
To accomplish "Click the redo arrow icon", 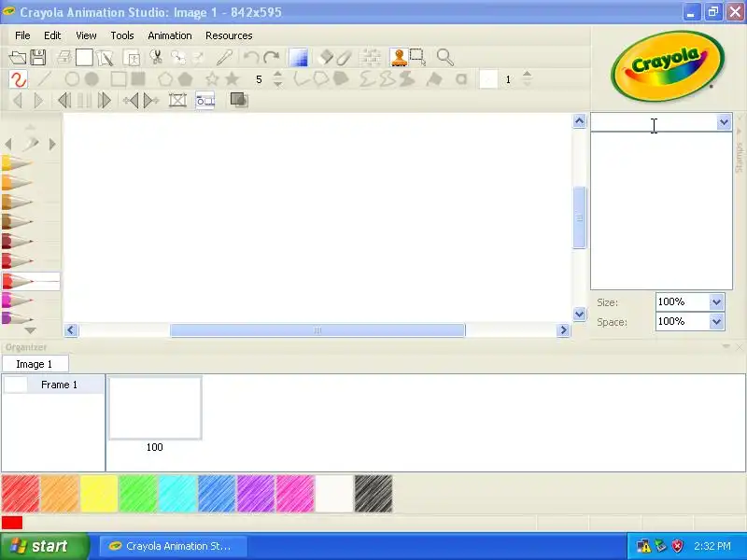I will point(272,57).
